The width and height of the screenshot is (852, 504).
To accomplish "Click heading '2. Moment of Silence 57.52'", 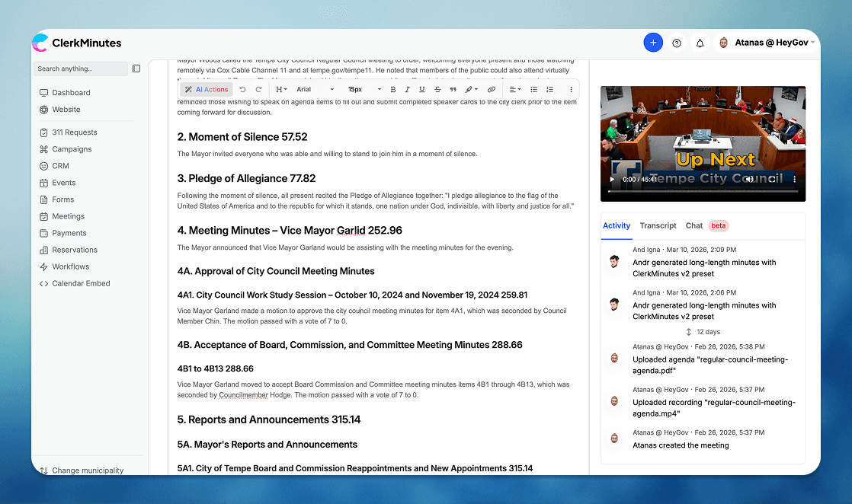I will pyautogui.click(x=242, y=137).
